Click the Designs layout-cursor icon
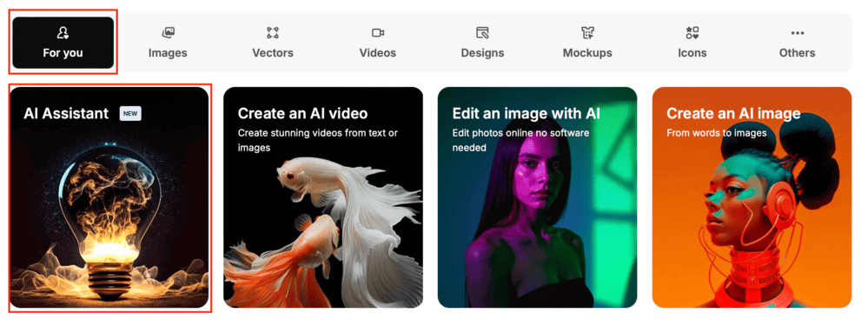The image size is (868, 333). pyautogui.click(x=482, y=33)
